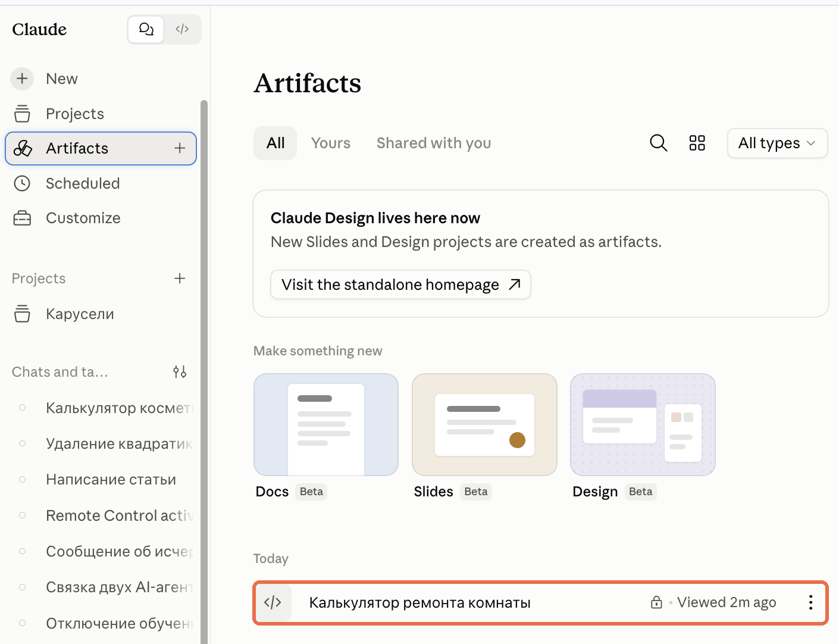Click the code icon on Калькулятор ремонта комнаты

point(273,602)
